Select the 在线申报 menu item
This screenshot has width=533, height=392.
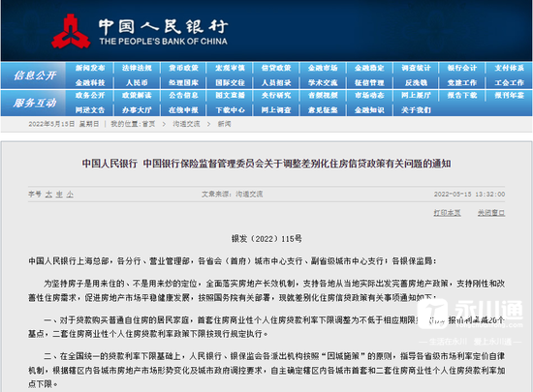click(x=183, y=110)
